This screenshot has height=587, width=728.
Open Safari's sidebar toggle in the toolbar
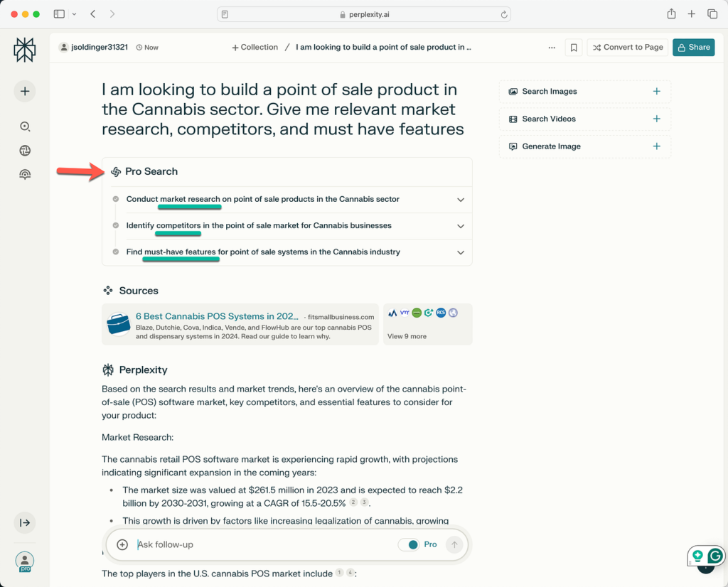coord(59,14)
